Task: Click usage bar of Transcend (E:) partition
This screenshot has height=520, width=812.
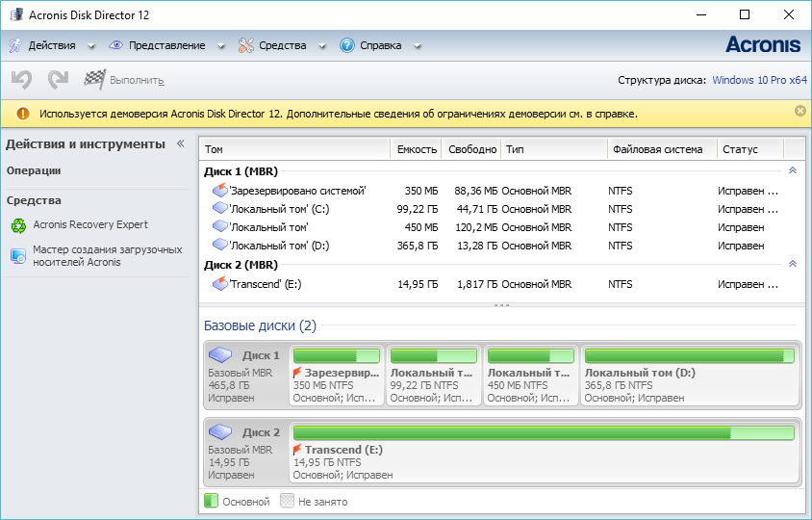Action: click(x=544, y=433)
